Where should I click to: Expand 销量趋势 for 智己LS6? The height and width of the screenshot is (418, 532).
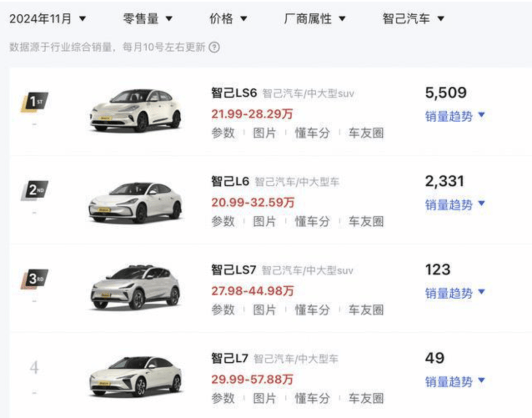tap(455, 116)
